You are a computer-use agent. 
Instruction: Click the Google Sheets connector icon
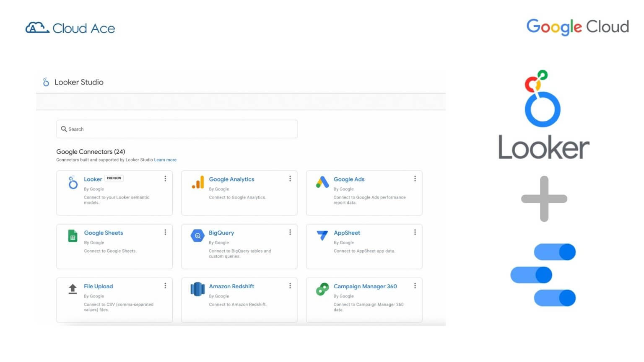[x=72, y=235]
